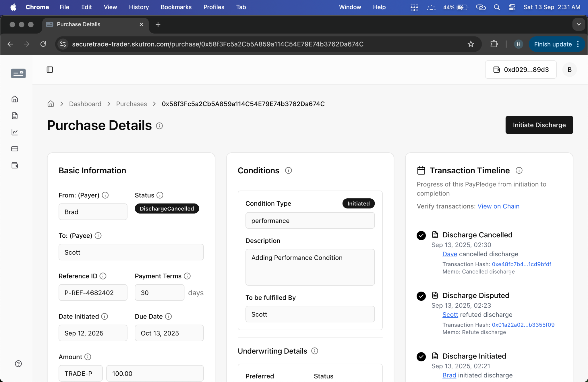Click the wallet address 0xd029...89d3 button
588x382 pixels.
pos(521,69)
